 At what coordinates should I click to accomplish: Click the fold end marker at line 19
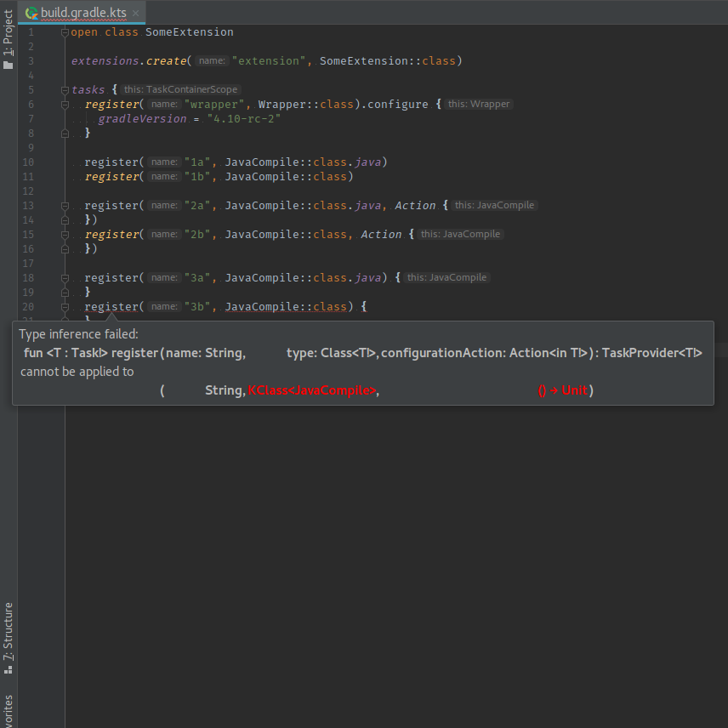65,293
